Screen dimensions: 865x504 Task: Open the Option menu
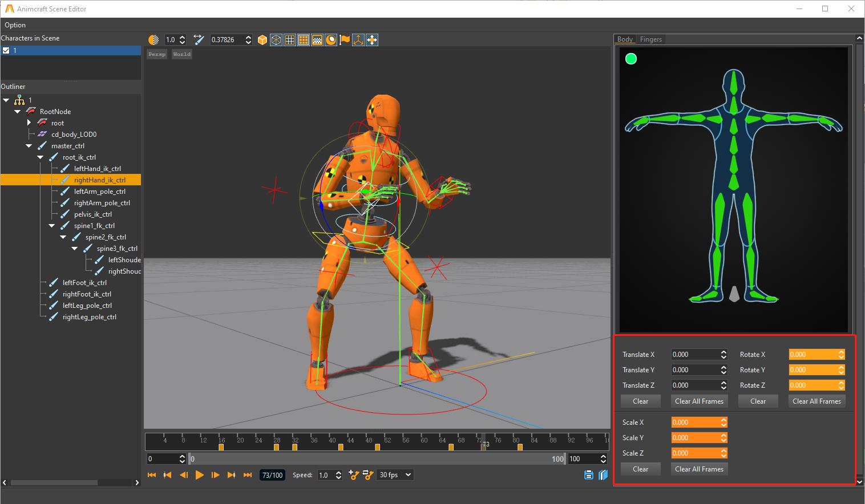(x=15, y=25)
